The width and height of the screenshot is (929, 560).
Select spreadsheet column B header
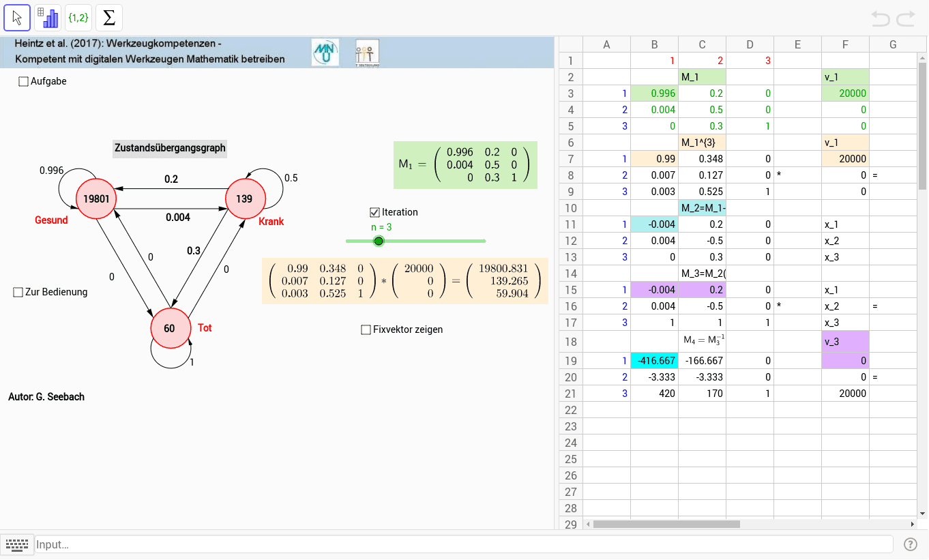click(x=654, y=44)
